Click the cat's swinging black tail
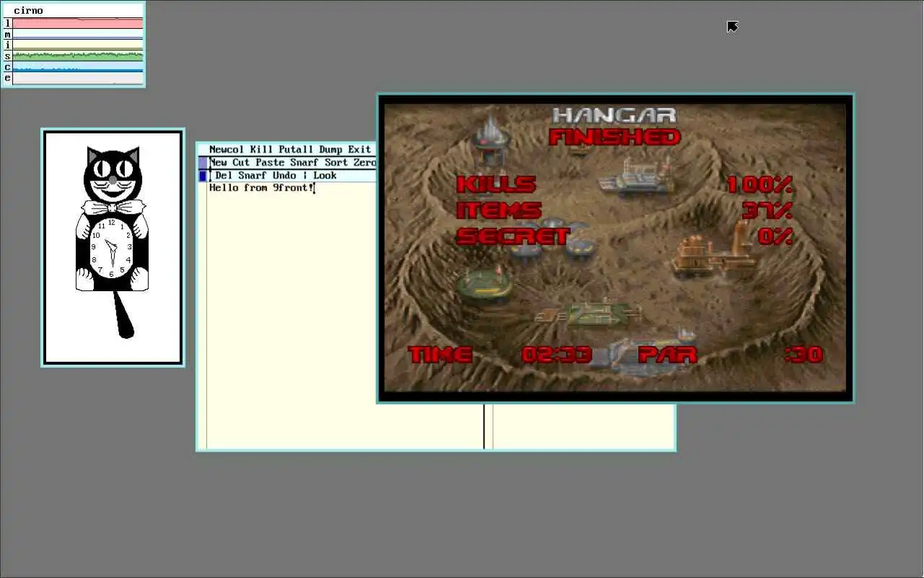Screen dimensions: 924x578 (x=123, y=314)
